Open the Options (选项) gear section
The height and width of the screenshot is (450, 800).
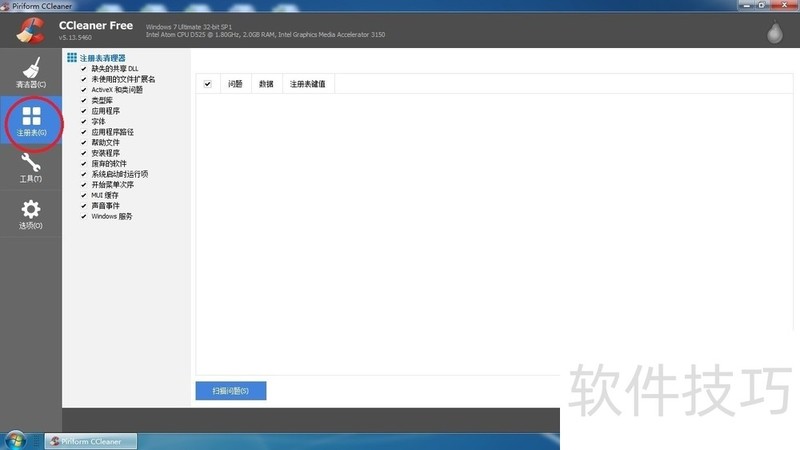[31, 214]
